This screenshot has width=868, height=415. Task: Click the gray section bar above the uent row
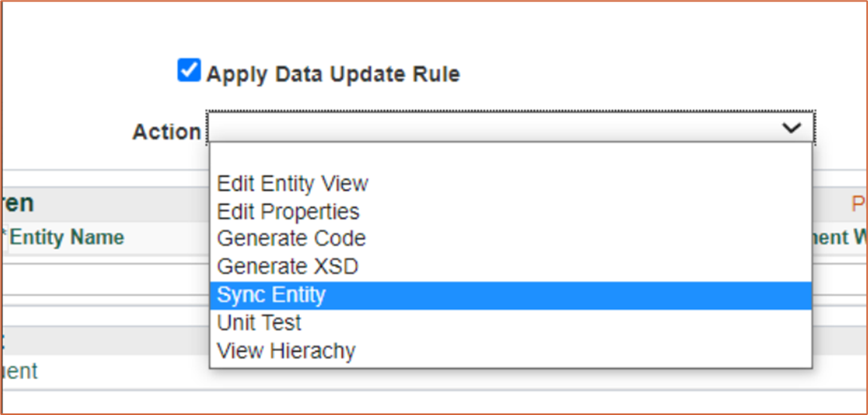(x=104, y=338)
